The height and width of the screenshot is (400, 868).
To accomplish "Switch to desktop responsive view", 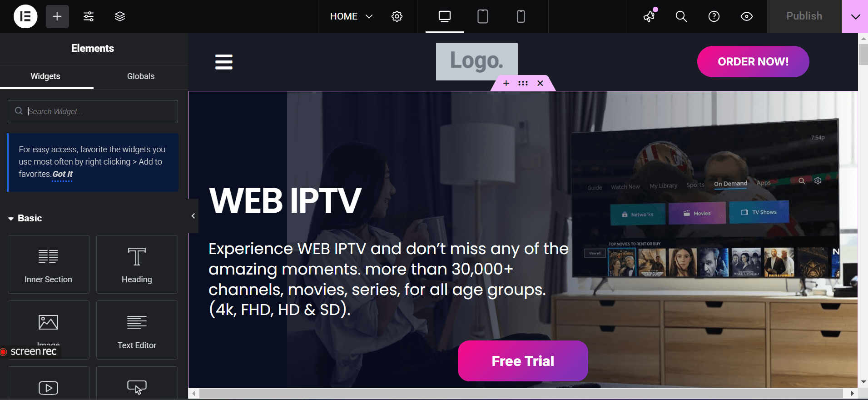I will 445,16.
